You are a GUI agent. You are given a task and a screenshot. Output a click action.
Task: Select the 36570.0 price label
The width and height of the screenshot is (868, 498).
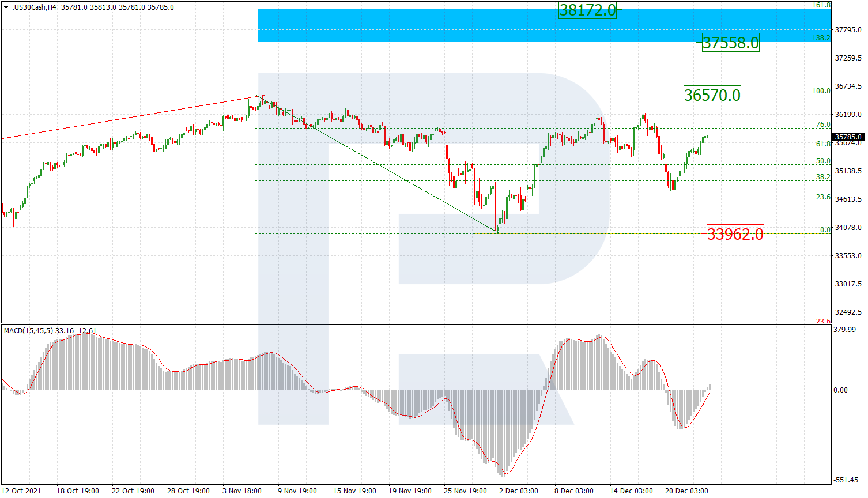(x=712, y=95)
